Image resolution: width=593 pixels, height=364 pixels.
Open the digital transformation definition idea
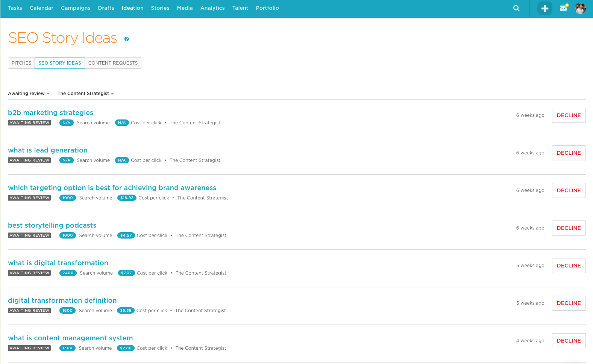[62, 301]
